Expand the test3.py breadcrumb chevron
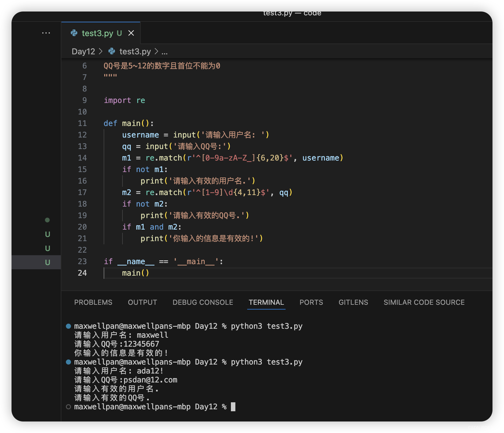 tap(156, 51)
